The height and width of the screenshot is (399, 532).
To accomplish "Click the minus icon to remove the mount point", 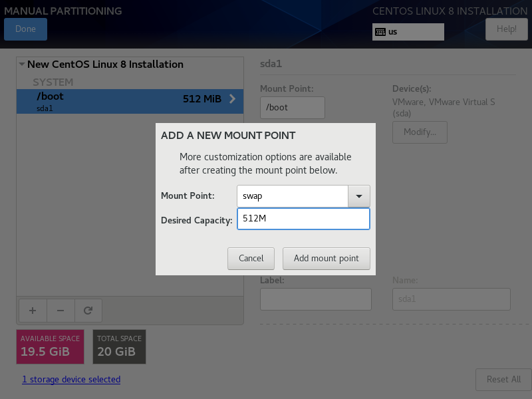I will [61, 311].
